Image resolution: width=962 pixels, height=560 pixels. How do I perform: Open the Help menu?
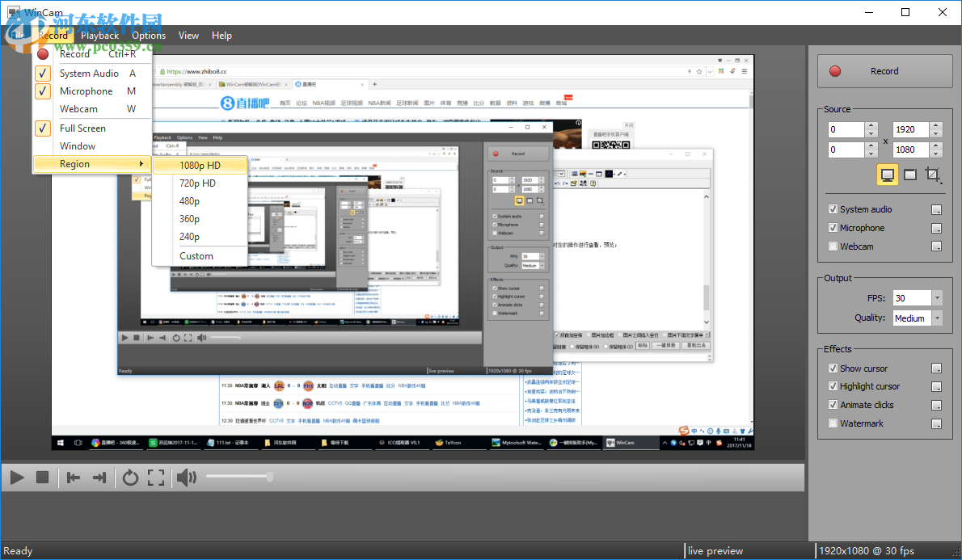point(222,36)
